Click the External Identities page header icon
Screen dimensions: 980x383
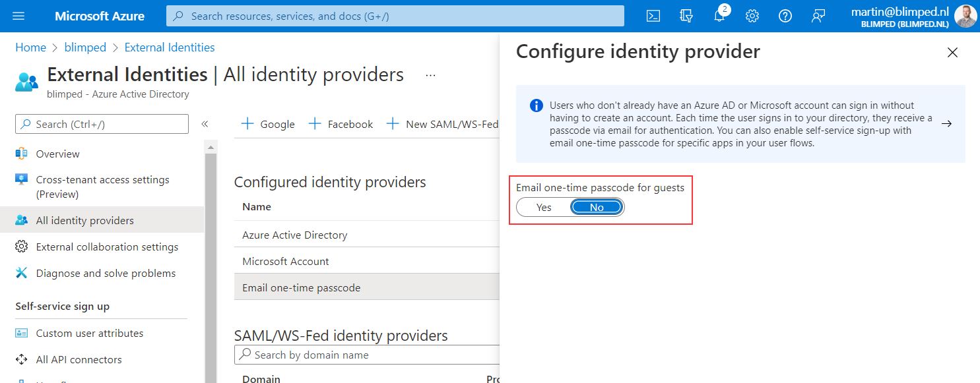pyautogui.click(x=26, y=82)
